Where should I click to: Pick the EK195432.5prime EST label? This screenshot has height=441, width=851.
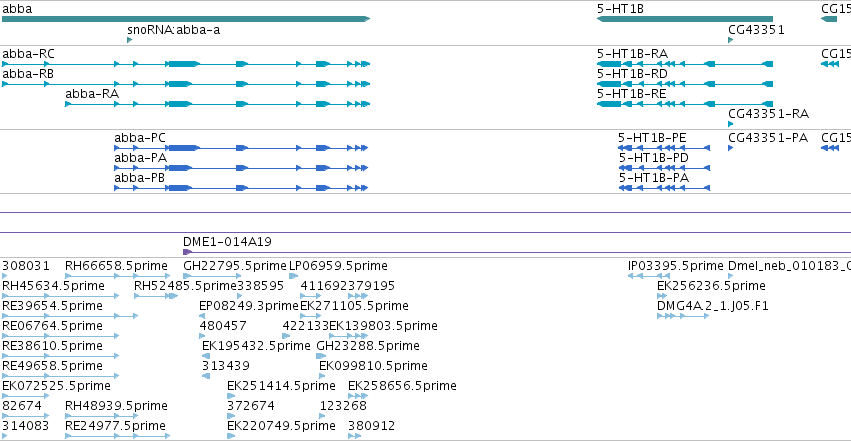256,346
